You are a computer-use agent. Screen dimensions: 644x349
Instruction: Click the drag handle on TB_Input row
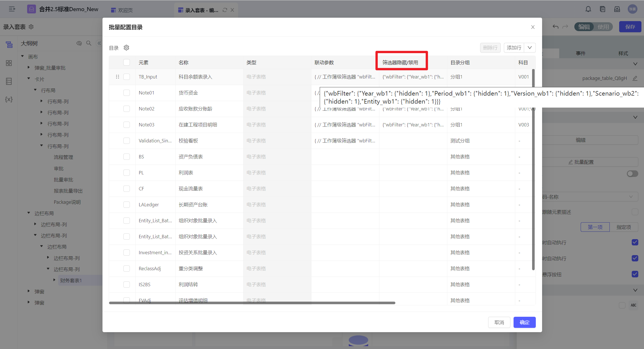117,77
